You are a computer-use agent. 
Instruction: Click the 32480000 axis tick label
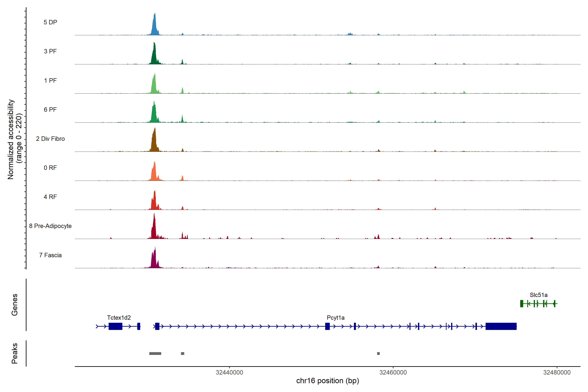pyautogui.click(x=557, y=372)
